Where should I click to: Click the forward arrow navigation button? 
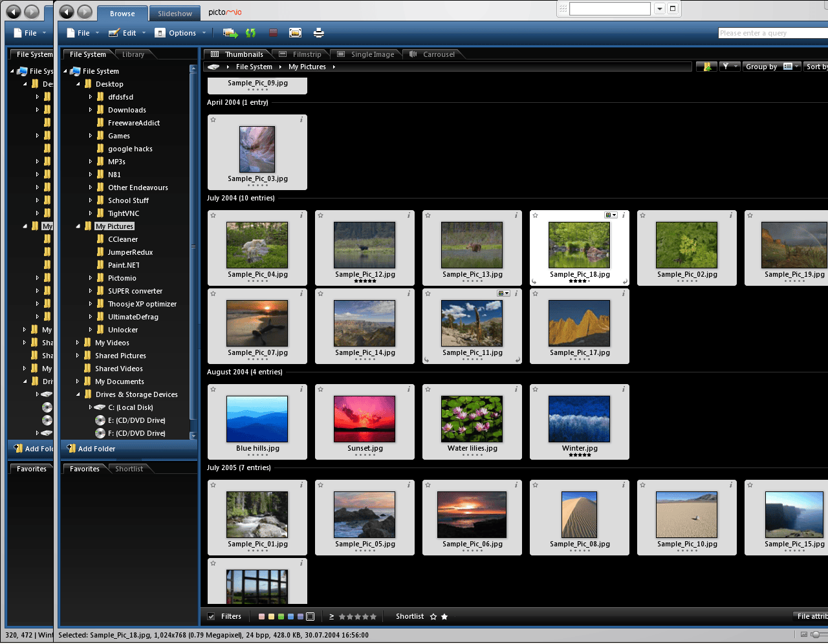pos(85,12)
